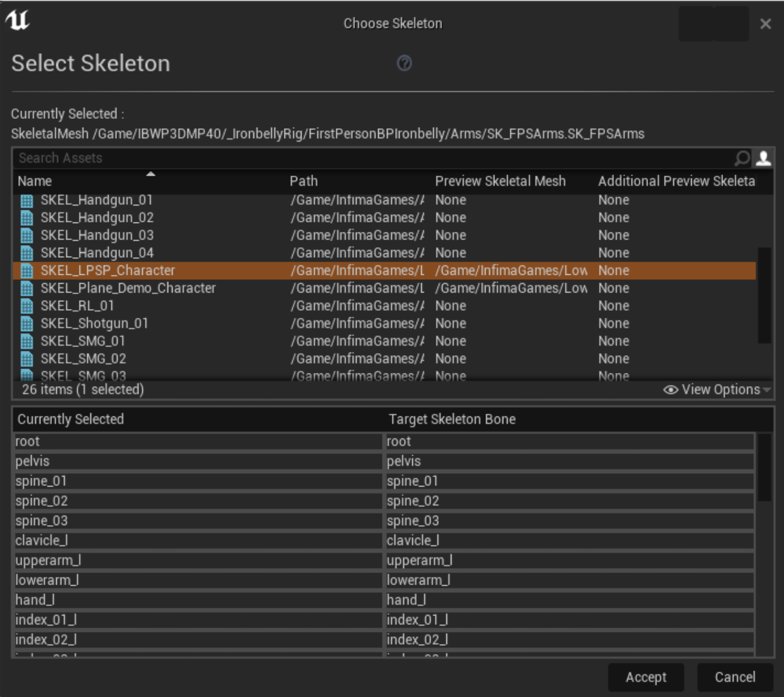
Task: Click skeleton icon of SKEL_LPSP_Character
Action: click(x=27, y=271)
